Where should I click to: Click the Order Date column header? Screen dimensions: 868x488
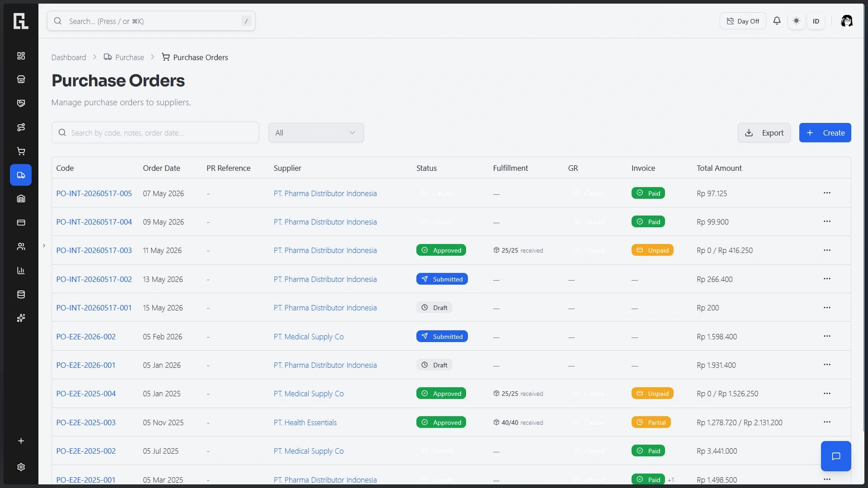[x=161, y=168]
